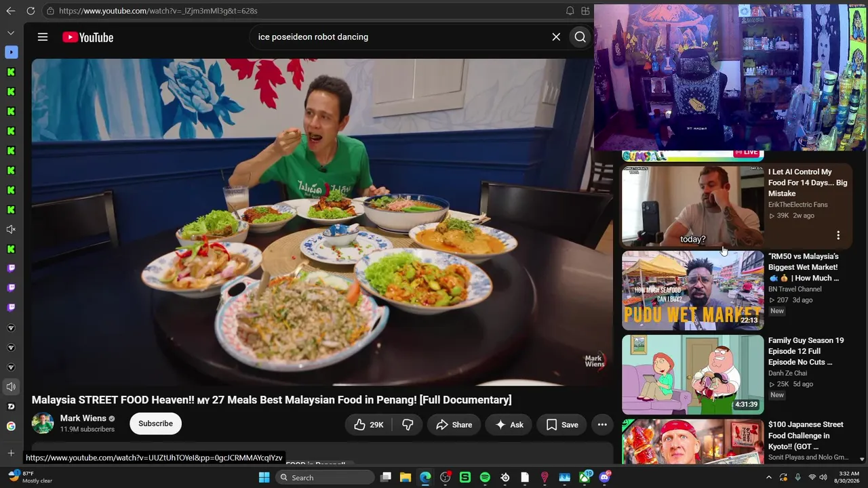Open the weather widget showing 87°F
Image resolution: width=868 pixels, height=488 pixels.
click(30, 477)
